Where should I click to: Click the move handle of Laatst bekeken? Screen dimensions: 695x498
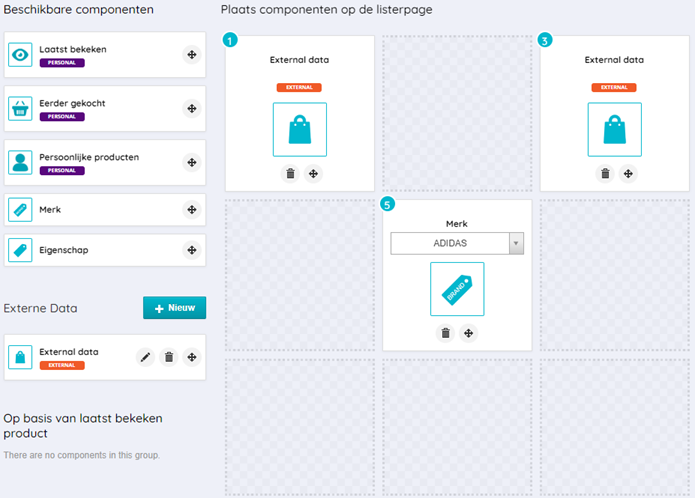[191, 54]
